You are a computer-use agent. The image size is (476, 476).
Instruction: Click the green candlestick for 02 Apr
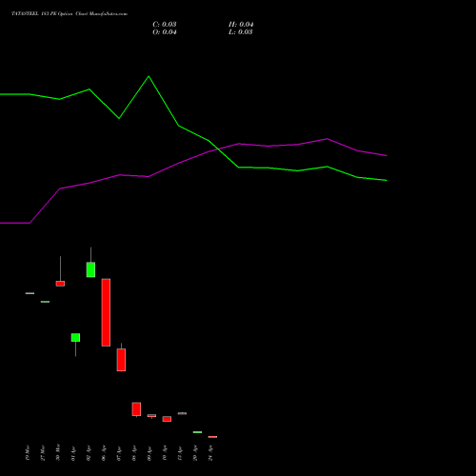(x=90, y=269)
